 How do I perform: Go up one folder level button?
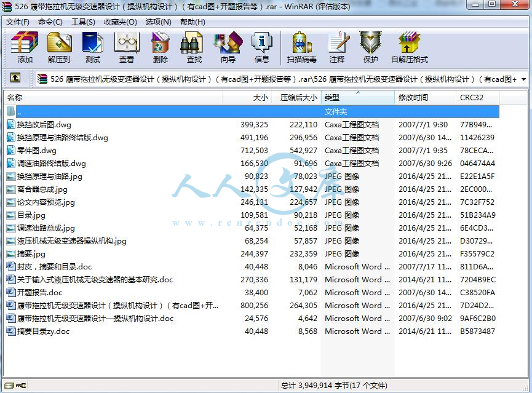pos(15,78)
